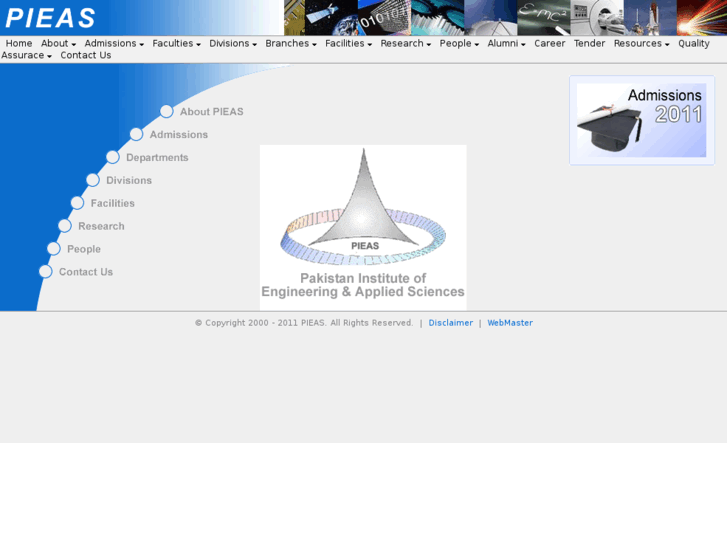Image resolution: width=727 pixels, height=545 pixels.
Task: Open the Career menu item
Action: (x=549, y=43)
